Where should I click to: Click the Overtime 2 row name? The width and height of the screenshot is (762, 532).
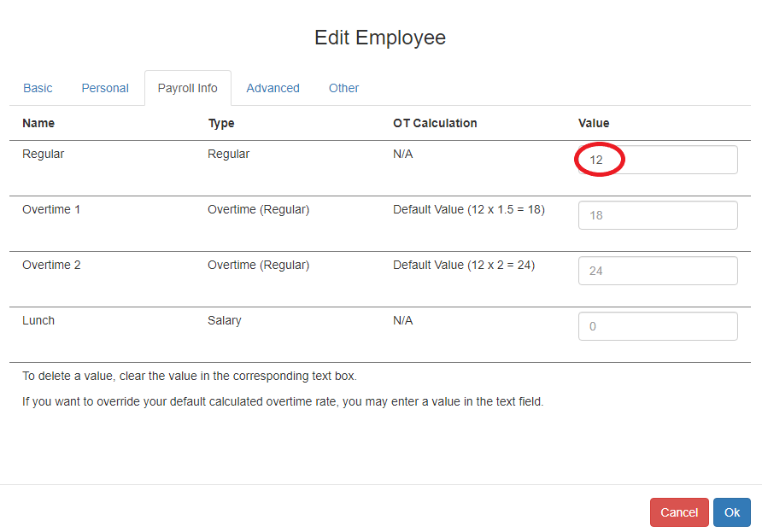pyautogui.click(x=51, y=265)
